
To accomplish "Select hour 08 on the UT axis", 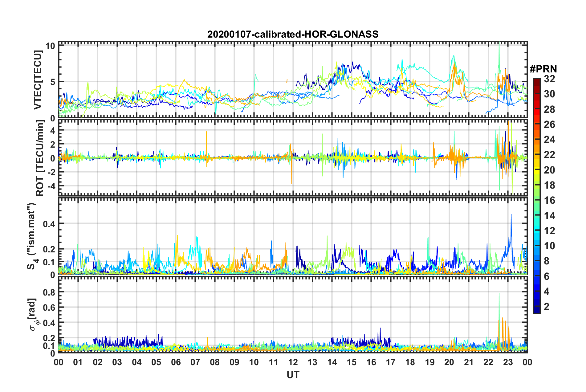I will (x=215, y=362).
